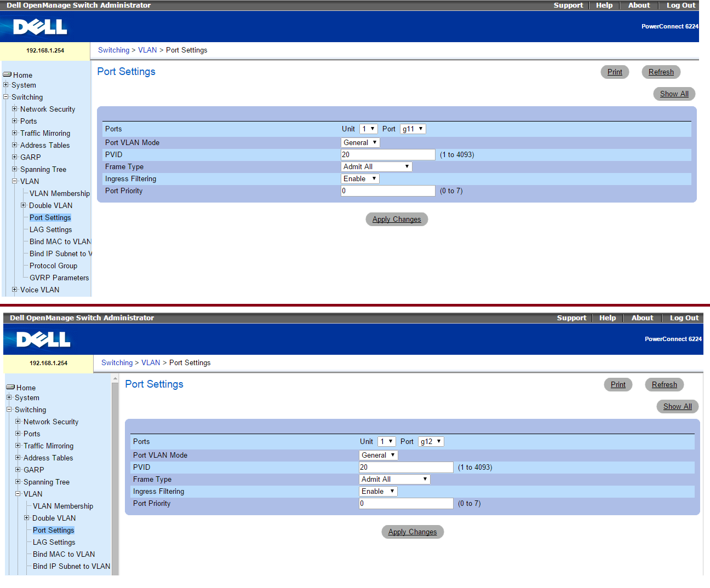Click the Refresh button on the g11 page
The height and width of the screenshot is (588, 710).
pyautogui.click(x=661, y=72)
